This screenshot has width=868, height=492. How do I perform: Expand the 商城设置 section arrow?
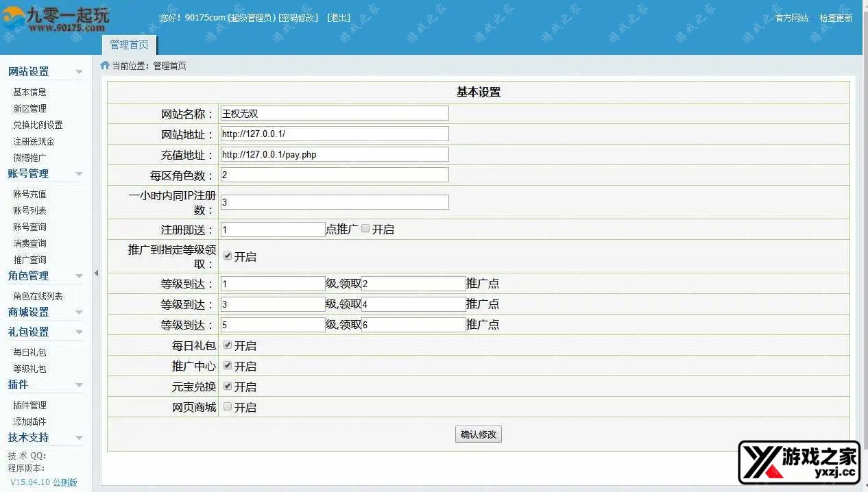(x=79, y=312)
